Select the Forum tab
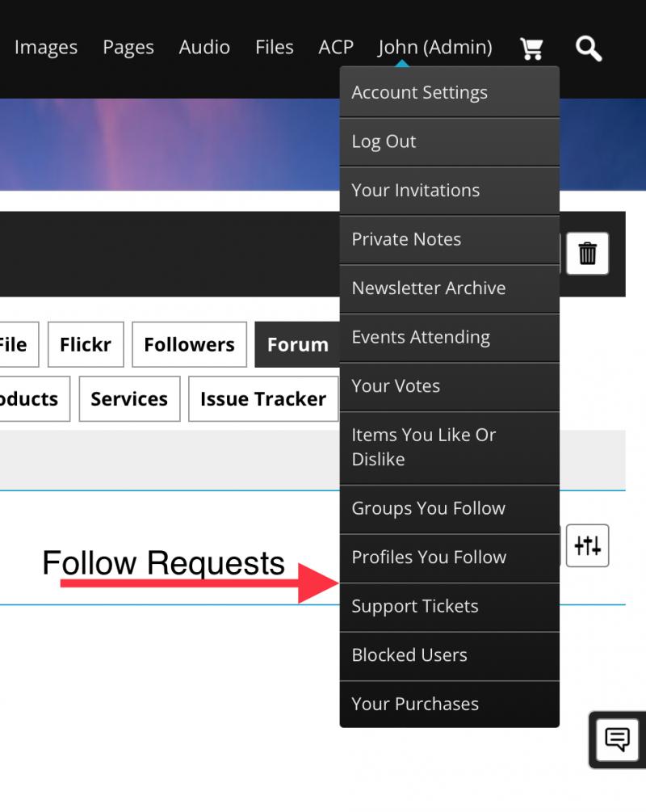 pyautogui.click(x=297, y=345)
